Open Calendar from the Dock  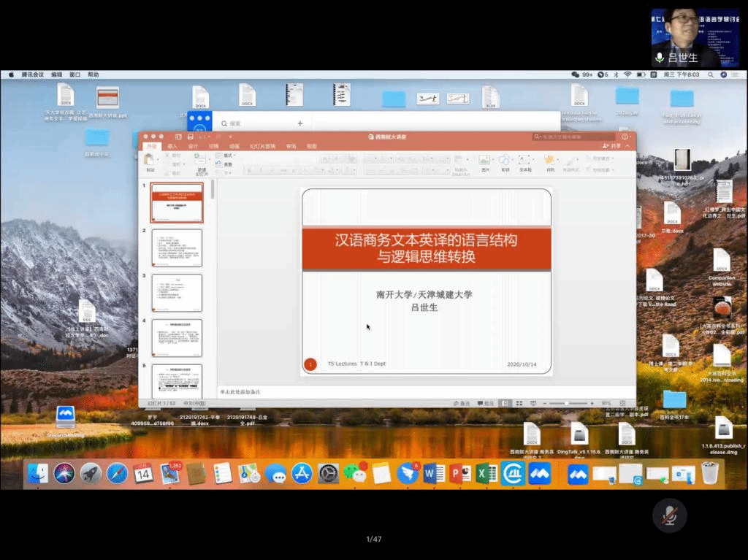[x=143, y=473]
